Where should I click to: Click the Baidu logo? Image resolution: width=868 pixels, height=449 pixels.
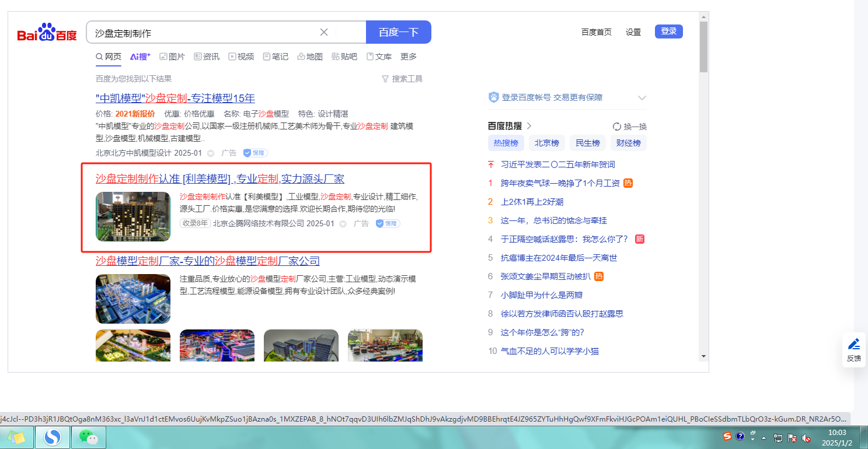tap(47, 33)
